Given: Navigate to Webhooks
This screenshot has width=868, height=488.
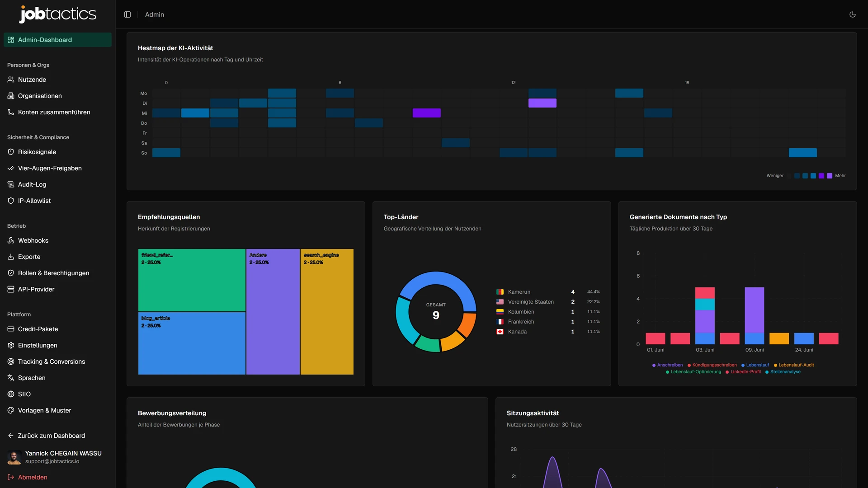Looking at the screenshot, I should 57,240.
